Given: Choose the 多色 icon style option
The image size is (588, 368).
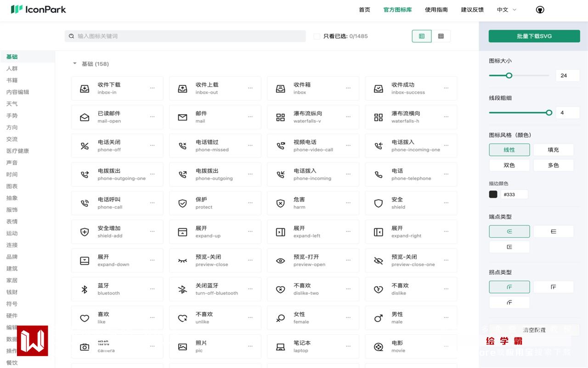Looking at the screenshot, I should coord(553,165).
